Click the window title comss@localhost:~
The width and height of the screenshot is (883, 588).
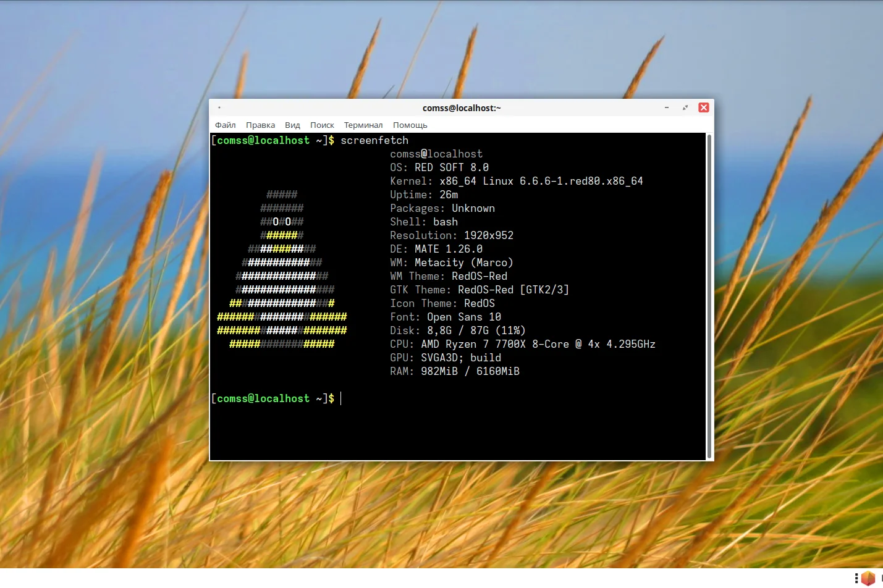point(462,107)
